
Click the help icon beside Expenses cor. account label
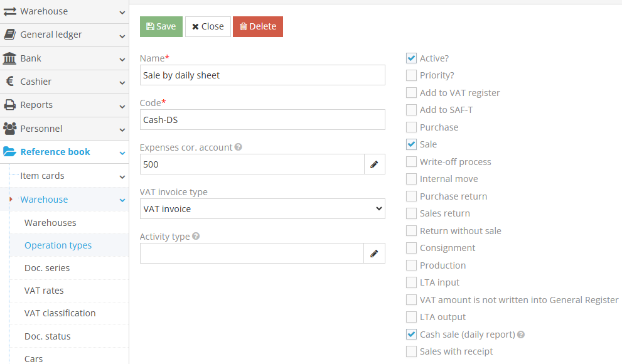click(238, 147)
